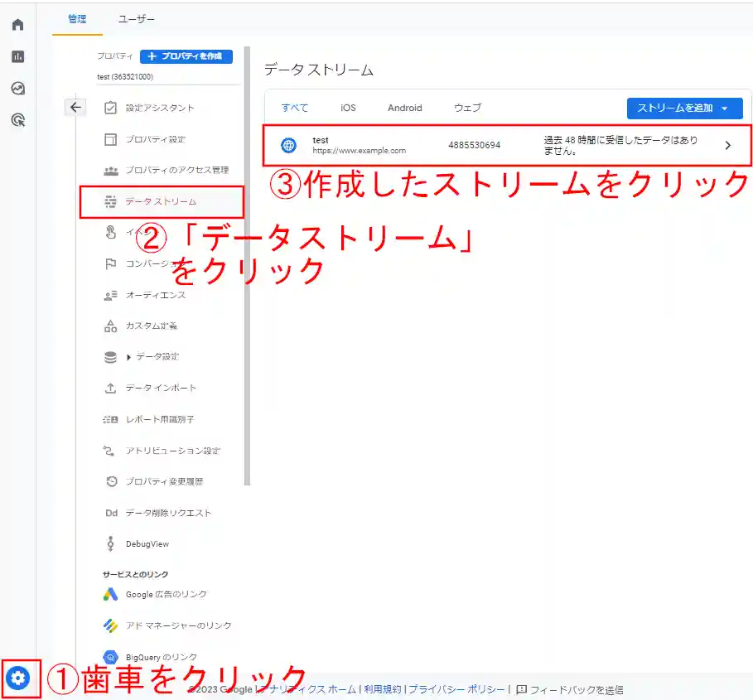Open the ストリームを追加 dropdown
Screen dimensions: 753x700
(683, 109)
